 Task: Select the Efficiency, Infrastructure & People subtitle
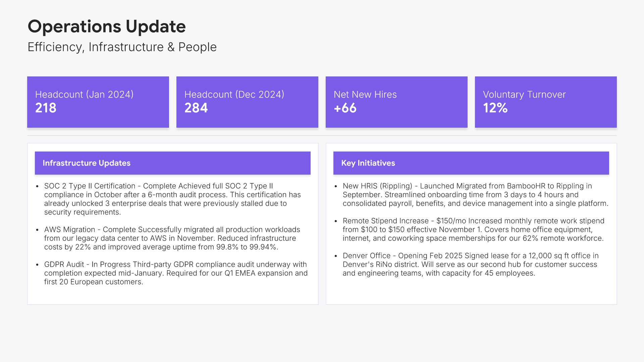click(x=122, y=47)
